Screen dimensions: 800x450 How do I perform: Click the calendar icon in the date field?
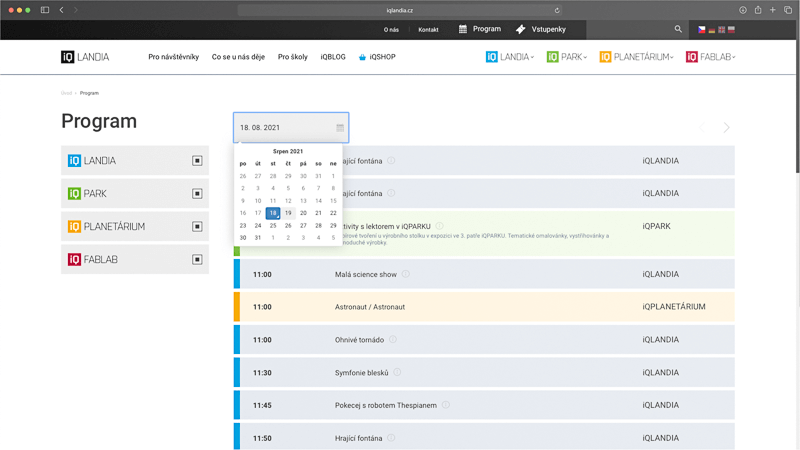[340, 128]
